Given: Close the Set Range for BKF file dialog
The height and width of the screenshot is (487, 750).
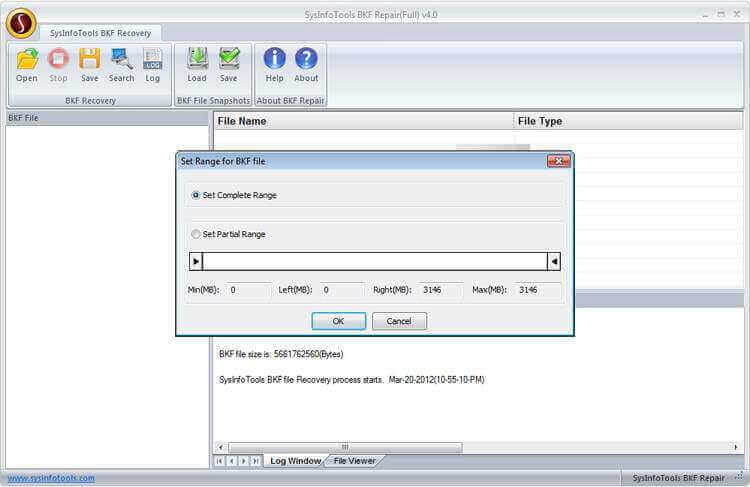Looking at the screenshot, I should point(558,161).
